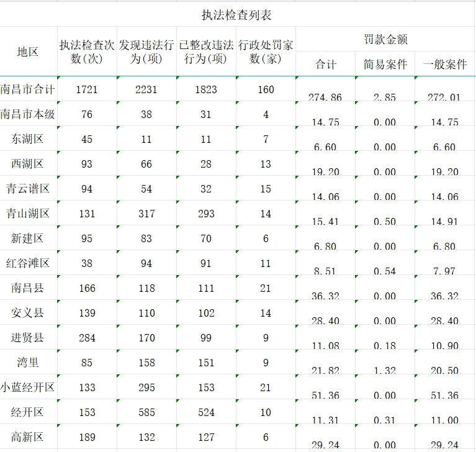Click the 发现违法行为(项) header cell

pyautogui.click(x=146, y=52)
